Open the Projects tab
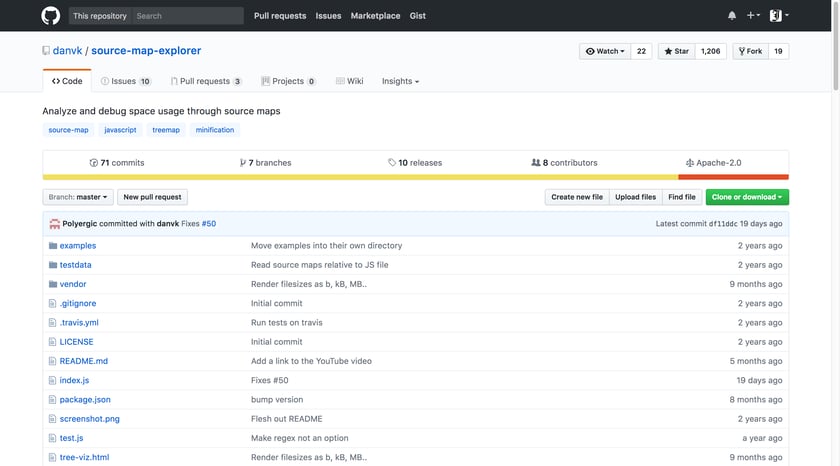840x466 pixels. [288, 81]
